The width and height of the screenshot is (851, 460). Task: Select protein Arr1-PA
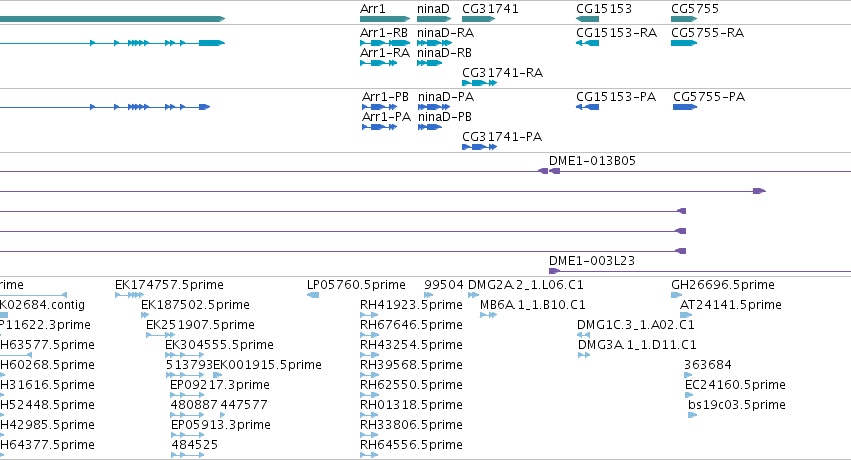386,117
